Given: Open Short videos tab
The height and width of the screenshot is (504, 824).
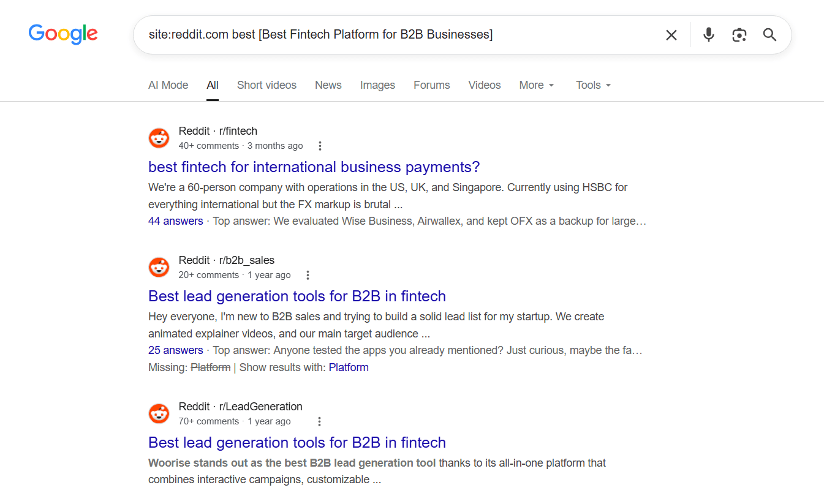Looking at the screenshot, I should click(266, 85).
